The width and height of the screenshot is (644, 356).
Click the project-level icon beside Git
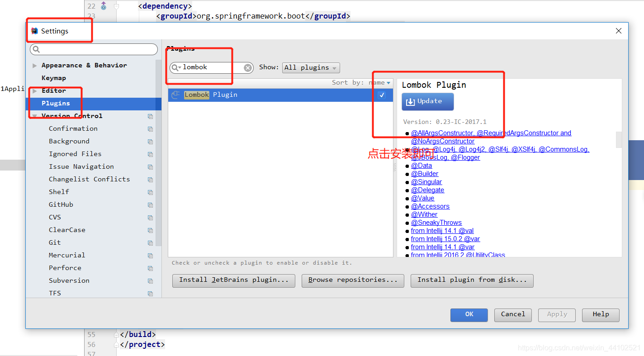pyautogui.click(x=150, y=243)
